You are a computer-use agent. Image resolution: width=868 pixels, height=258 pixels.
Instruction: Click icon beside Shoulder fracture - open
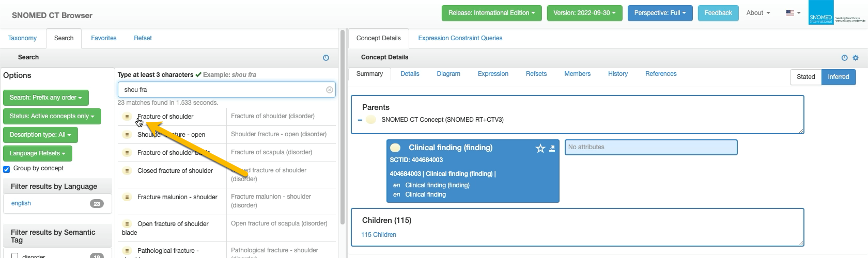[127, 135]
